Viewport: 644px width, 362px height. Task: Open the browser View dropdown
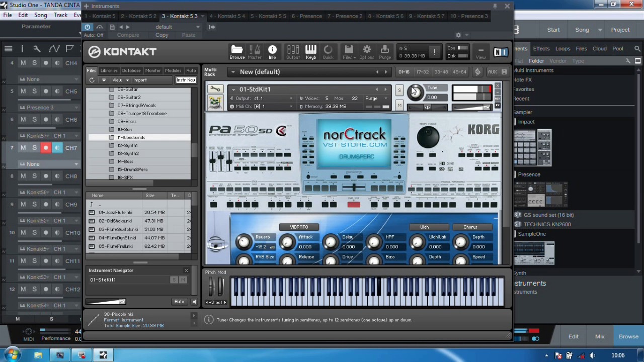point(120,80)
